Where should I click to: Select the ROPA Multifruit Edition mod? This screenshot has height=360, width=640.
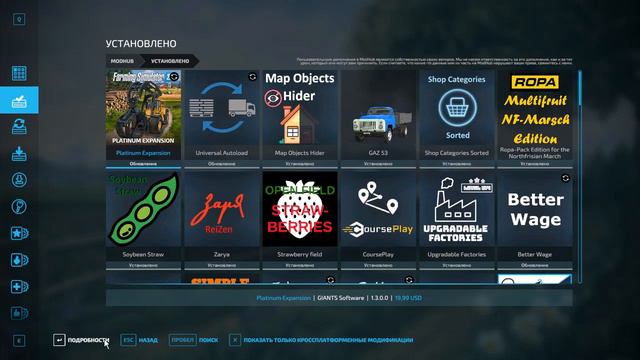pyautogui.click(x=535, y=119)
